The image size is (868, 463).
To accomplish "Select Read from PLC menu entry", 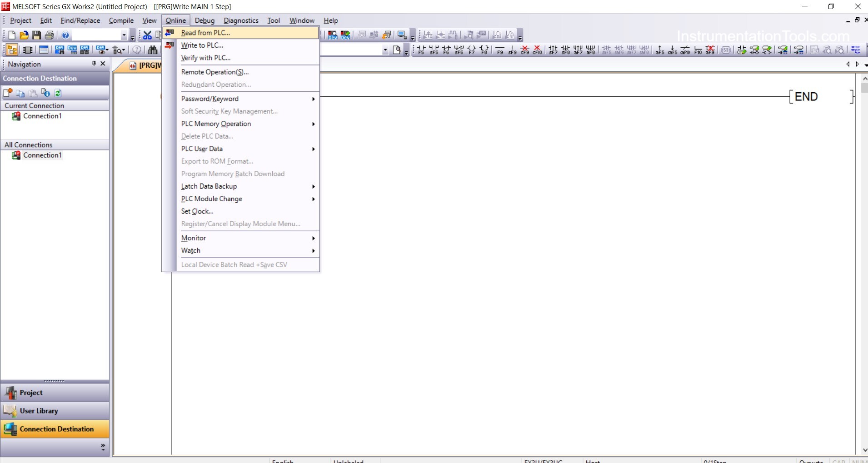I will coord(241,33).
